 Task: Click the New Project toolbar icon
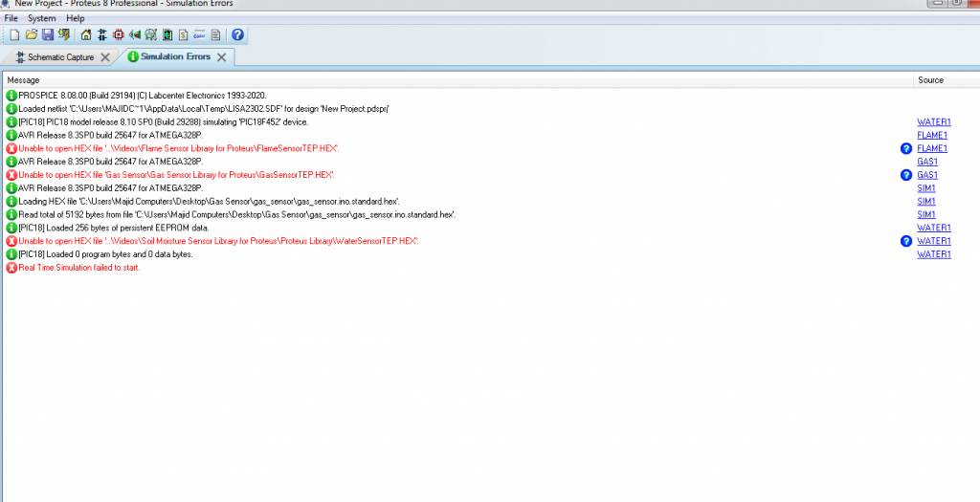click(x=14, y=35)
